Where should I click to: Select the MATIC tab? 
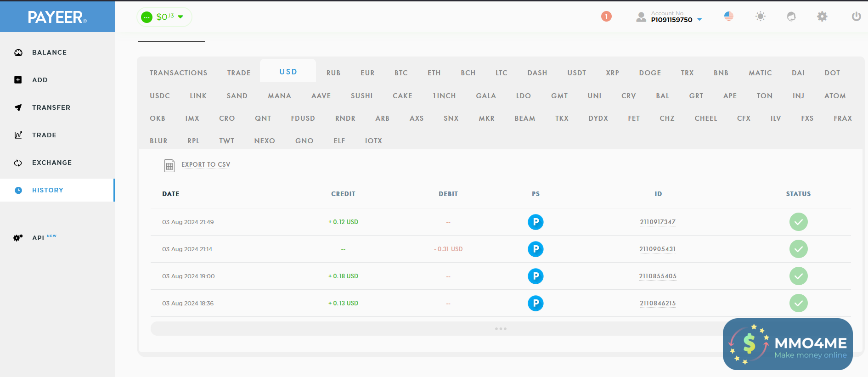click(760, 73)
